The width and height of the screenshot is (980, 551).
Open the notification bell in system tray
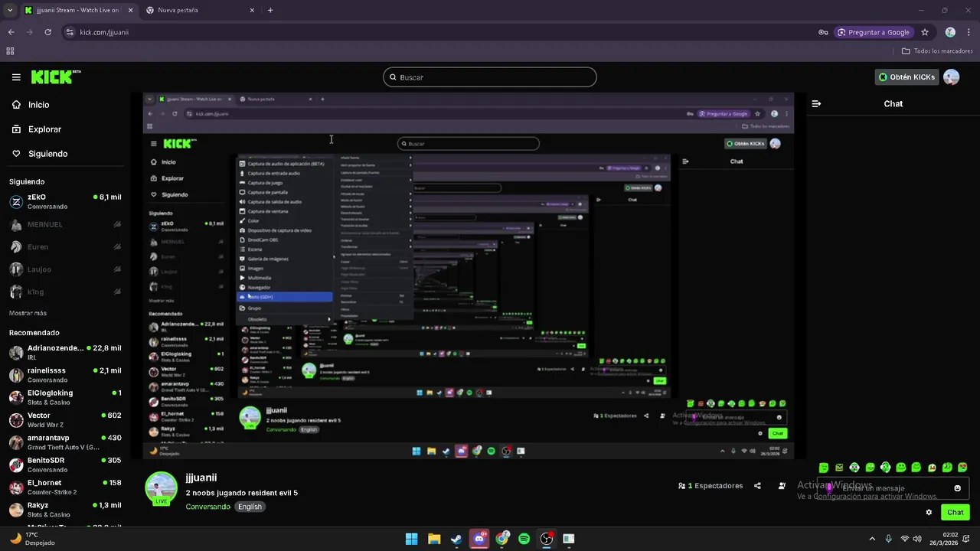pyautogui.click(x=967, y=539)
